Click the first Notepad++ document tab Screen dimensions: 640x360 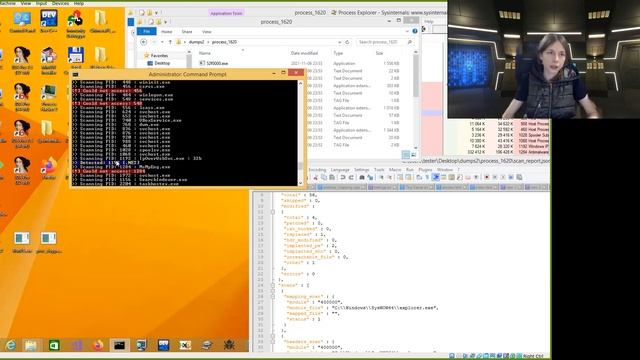340,187
